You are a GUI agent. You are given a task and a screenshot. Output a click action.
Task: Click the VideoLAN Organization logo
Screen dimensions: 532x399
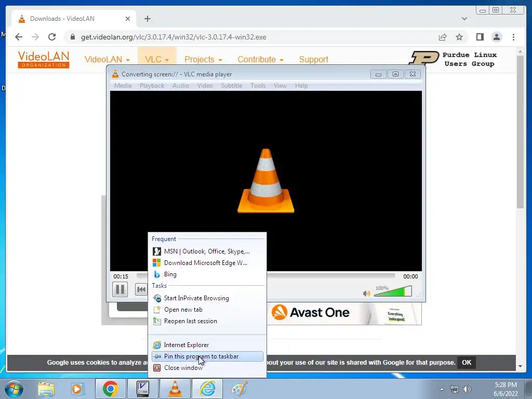pyautogui.click(x=44, y=59)
